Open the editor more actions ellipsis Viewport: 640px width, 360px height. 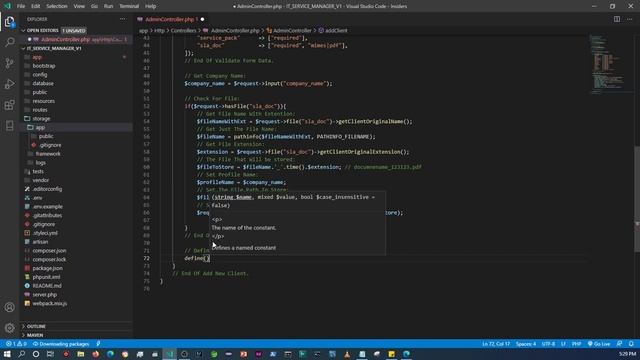tap(629, 19)
